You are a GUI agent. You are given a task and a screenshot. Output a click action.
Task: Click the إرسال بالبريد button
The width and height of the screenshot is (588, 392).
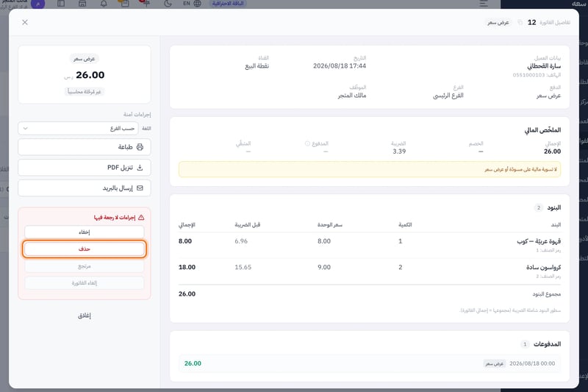(85, 188)
